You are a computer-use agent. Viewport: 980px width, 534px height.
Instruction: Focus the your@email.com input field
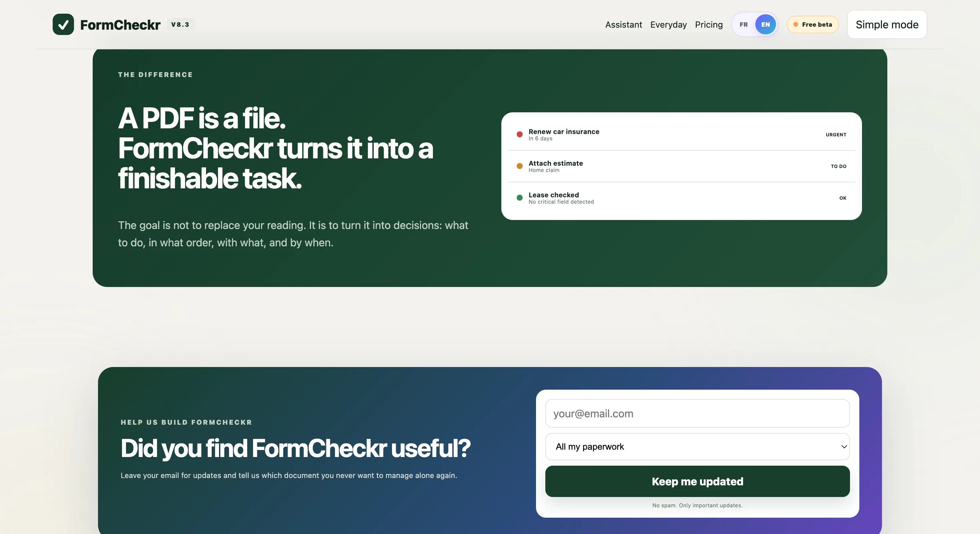coord(697,413)
